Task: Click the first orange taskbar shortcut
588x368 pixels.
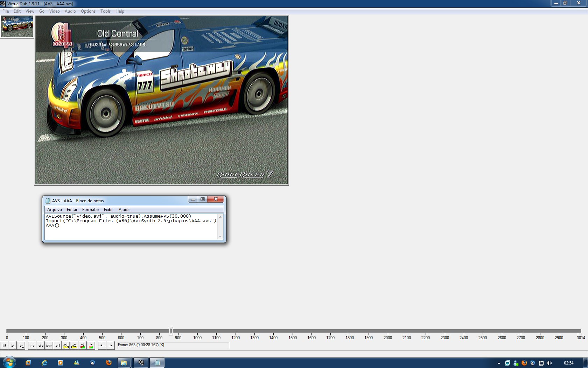Action: (28, 363)
